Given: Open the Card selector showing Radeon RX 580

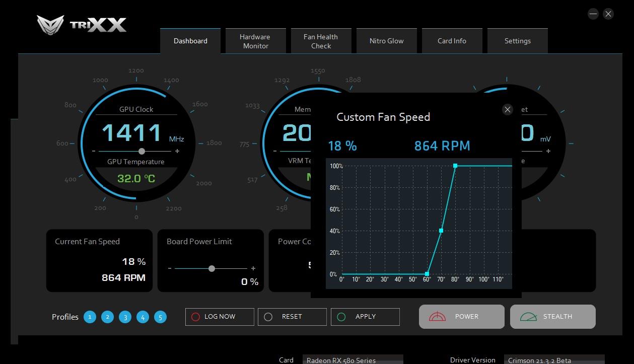Looking at the screenshot, I should [x=353, y=360].
